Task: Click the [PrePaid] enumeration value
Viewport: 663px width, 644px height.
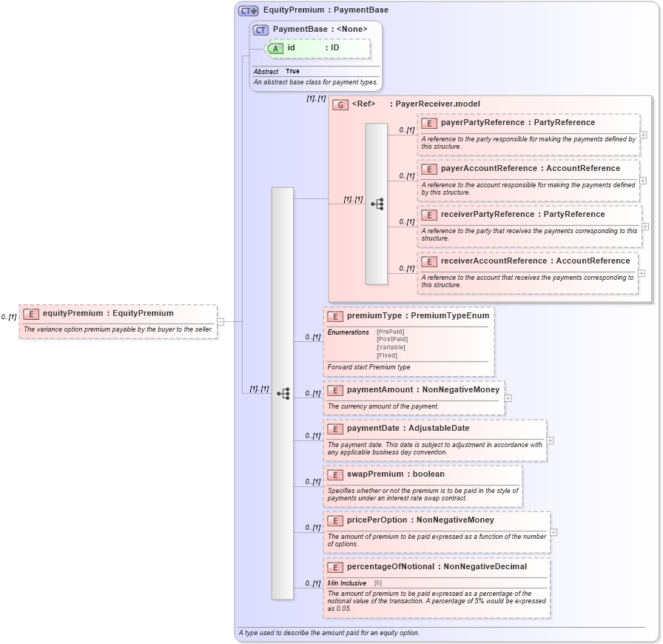Action: [390, 332]
